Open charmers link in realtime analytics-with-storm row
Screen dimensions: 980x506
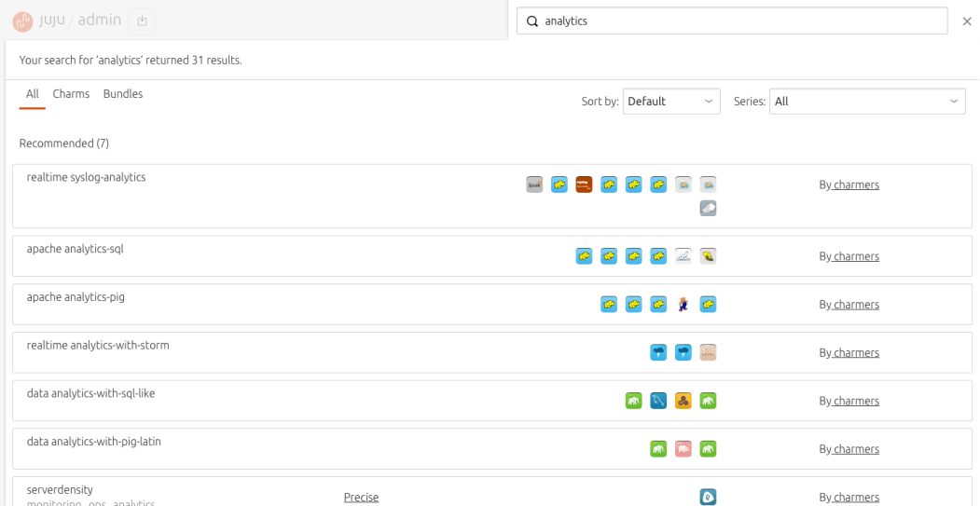pos(856,352)
